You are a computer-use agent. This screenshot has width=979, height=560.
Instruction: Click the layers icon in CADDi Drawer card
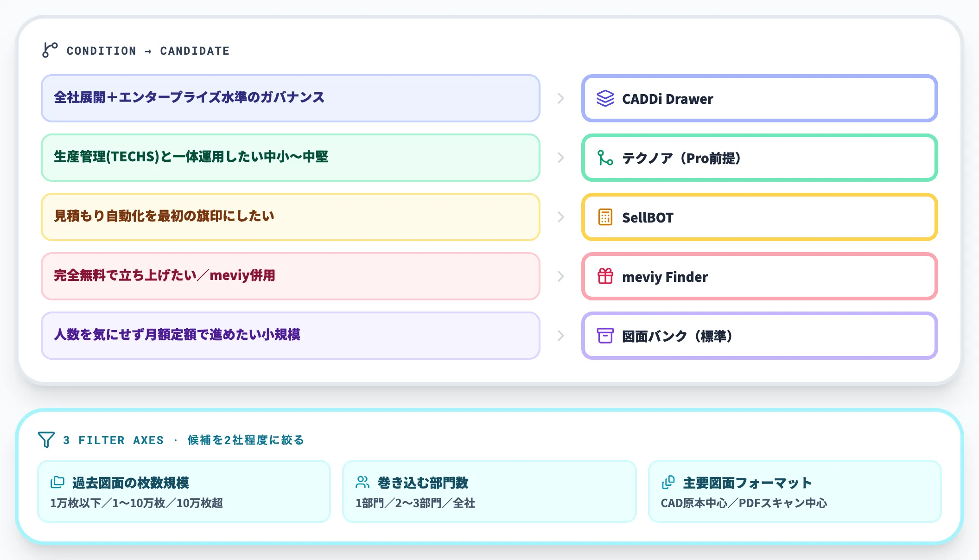coord(605,98)
